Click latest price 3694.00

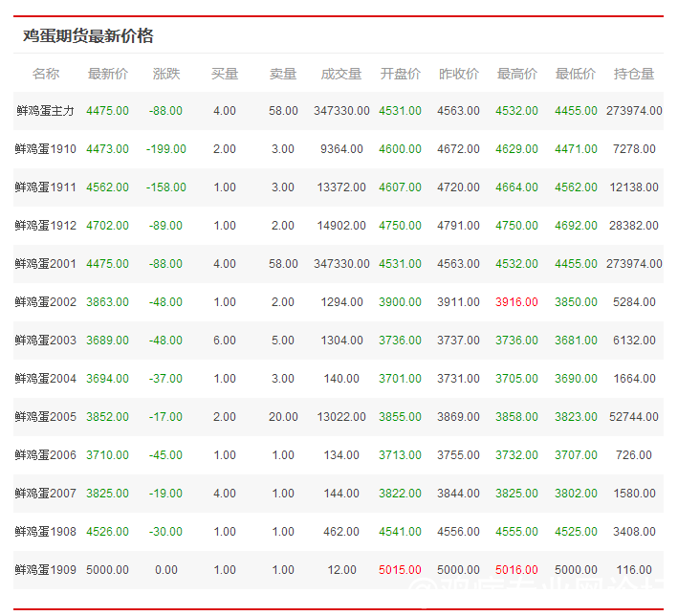pyautogui.click(x=108, y=379)
